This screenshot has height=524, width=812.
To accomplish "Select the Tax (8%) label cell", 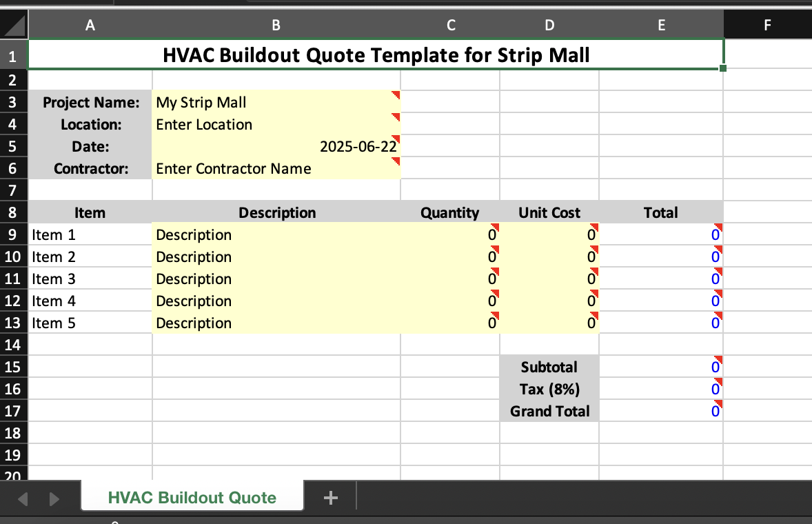I will tap(549, 389).
